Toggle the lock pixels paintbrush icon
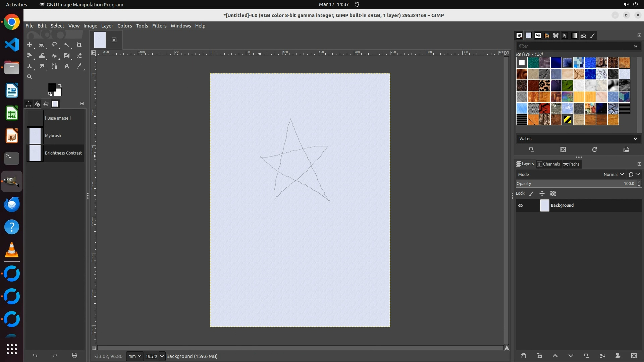Viewport: 644px width, 362px height. click(x=531, y=193)
